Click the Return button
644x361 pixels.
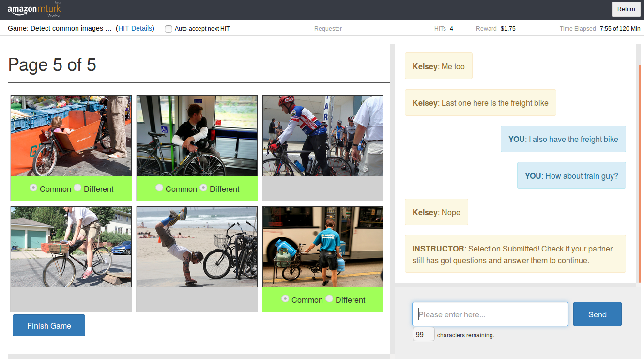[626, 9]
